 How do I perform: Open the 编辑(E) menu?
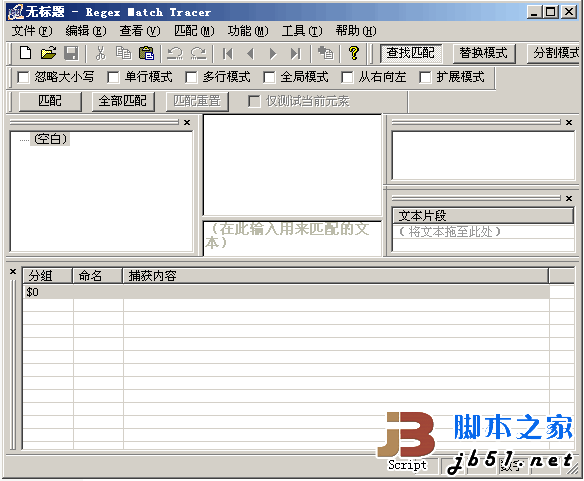coord(86,31)
